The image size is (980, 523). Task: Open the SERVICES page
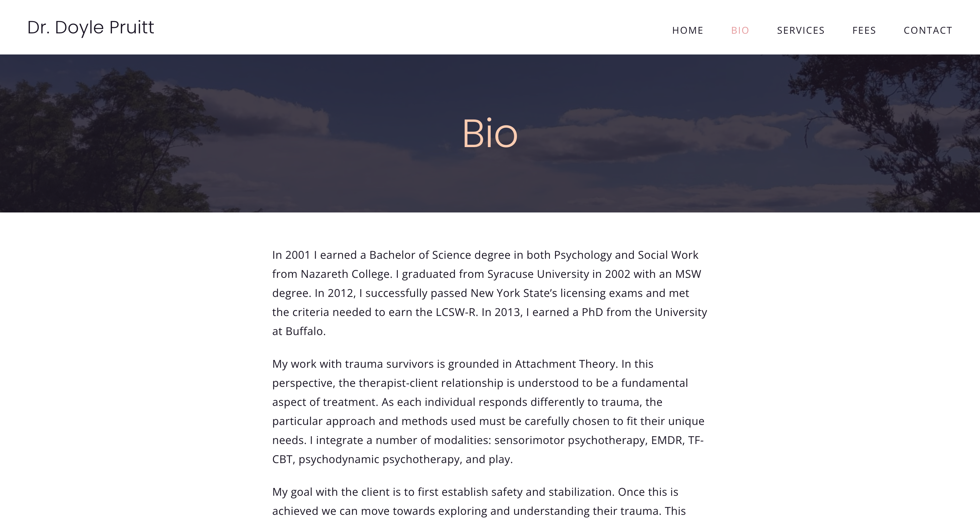click(x=800, y=30)
